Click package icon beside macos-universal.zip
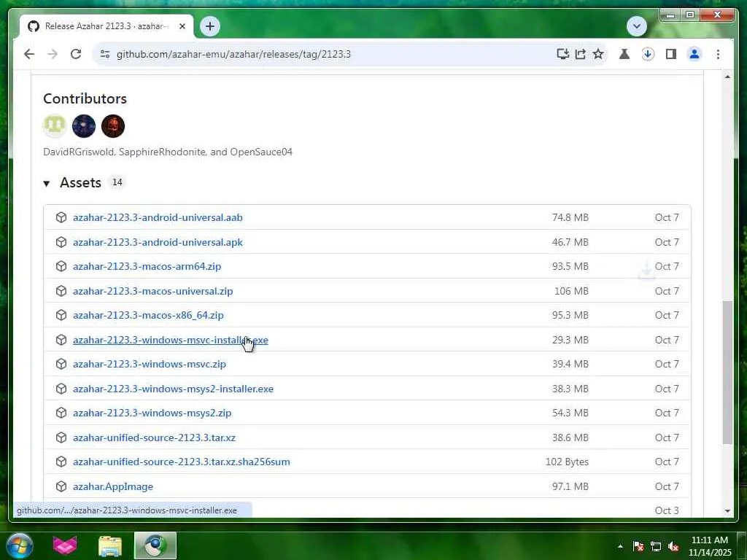 61,292
